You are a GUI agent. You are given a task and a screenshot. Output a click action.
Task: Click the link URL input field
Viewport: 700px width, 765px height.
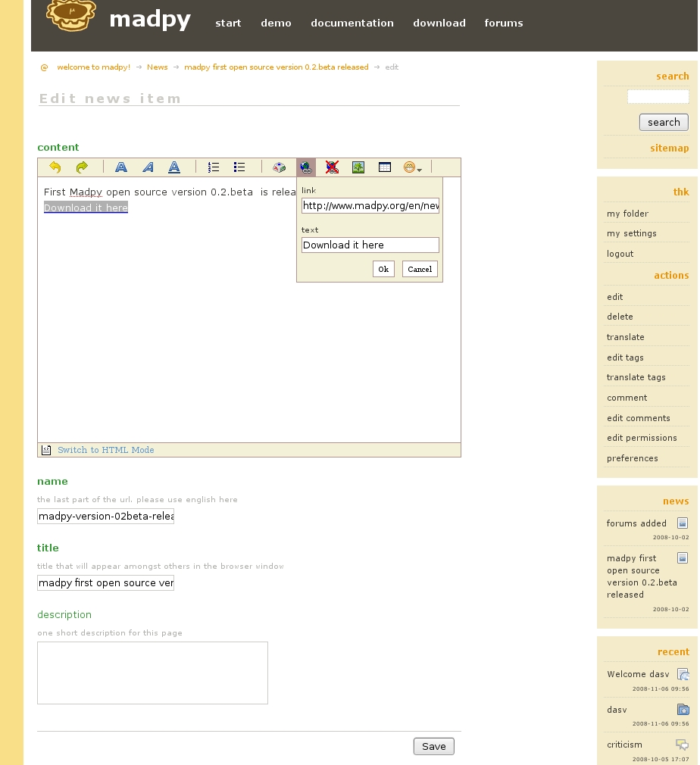[370, 205]
